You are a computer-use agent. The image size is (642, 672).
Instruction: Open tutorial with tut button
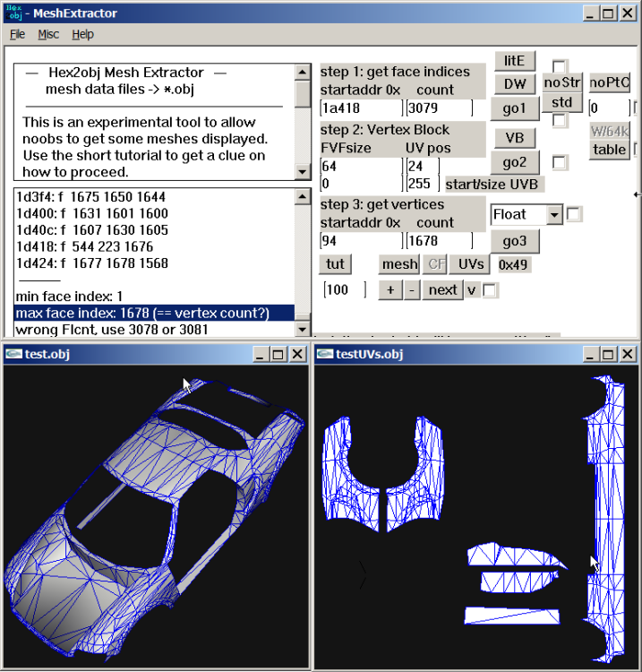tap(335, 264)
